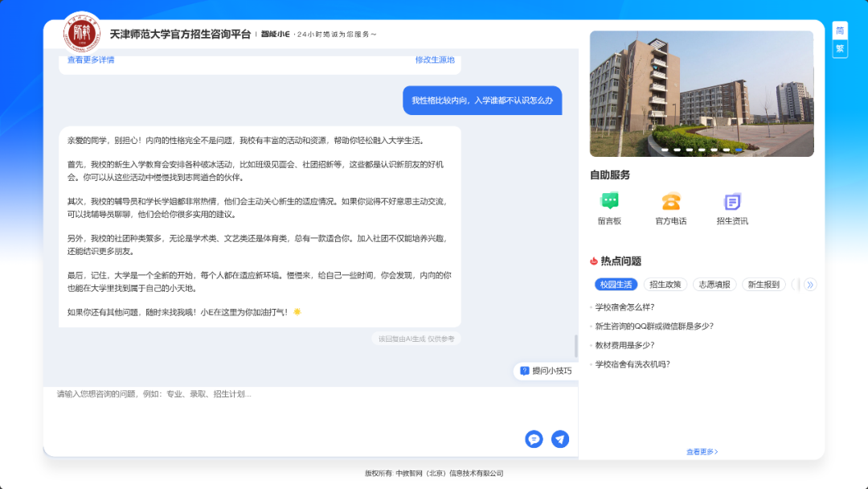The width and height of the screenshot is (868, 489).
Task: Expand 查看更多详情 in the chat card
Action: point(91,60)
